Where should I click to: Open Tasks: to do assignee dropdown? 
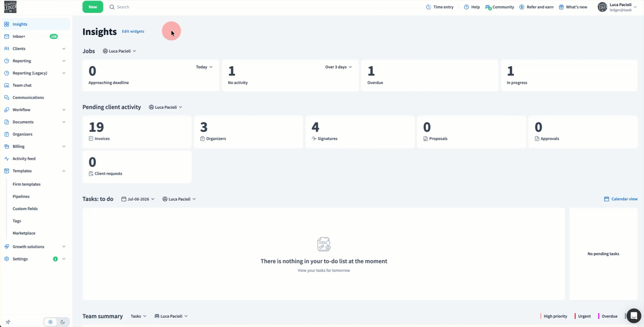(x=179, y=199)
